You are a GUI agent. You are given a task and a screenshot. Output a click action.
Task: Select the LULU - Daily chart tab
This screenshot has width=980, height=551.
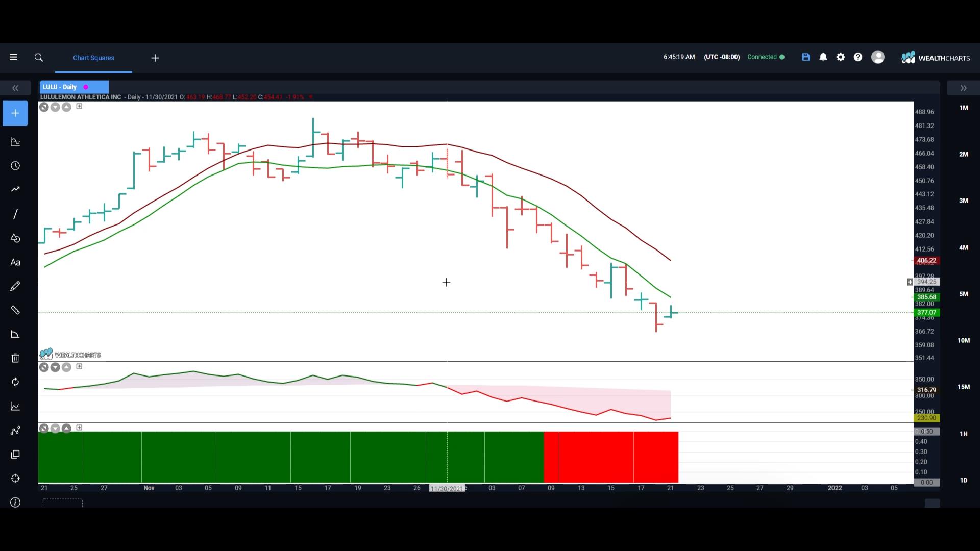point(74,87)
